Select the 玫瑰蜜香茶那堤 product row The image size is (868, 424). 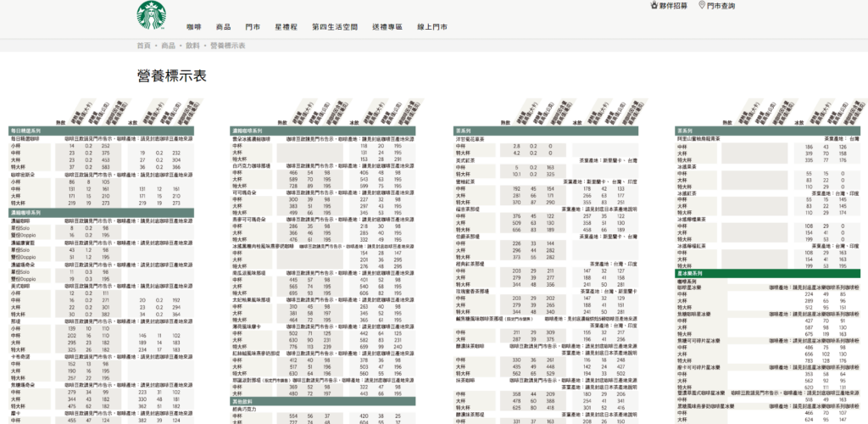click(546, 291)
